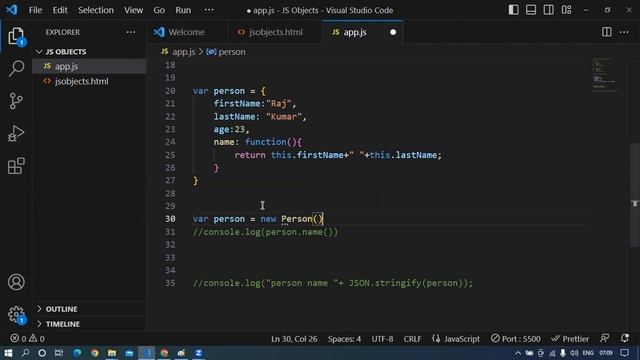Open Selection menu
This screenshot has height=360, width=640.
click(96, 10)
